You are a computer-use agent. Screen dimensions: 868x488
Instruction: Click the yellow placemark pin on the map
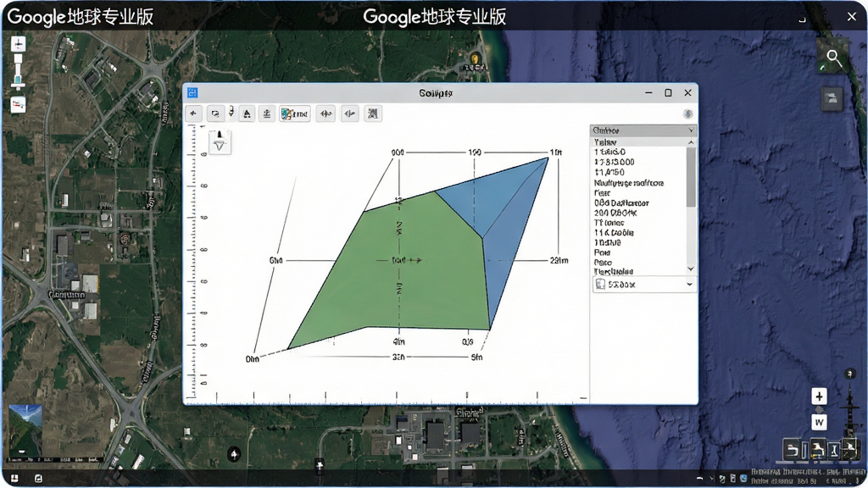(x=475, y=58)
